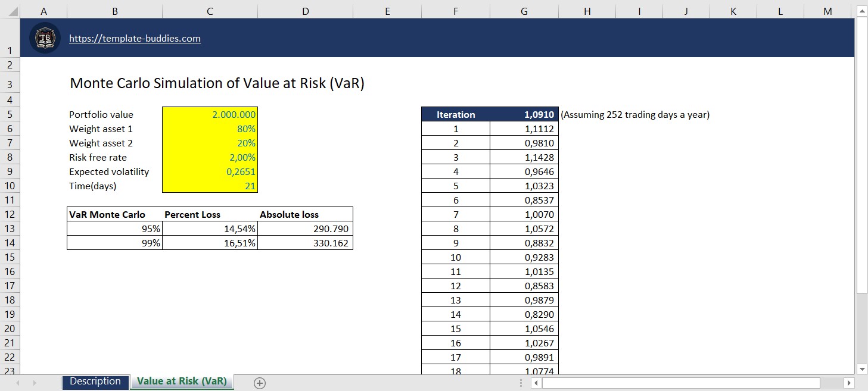
Task: Click the vertical scrollbar down arrow
Action: (x=862, y=368)
